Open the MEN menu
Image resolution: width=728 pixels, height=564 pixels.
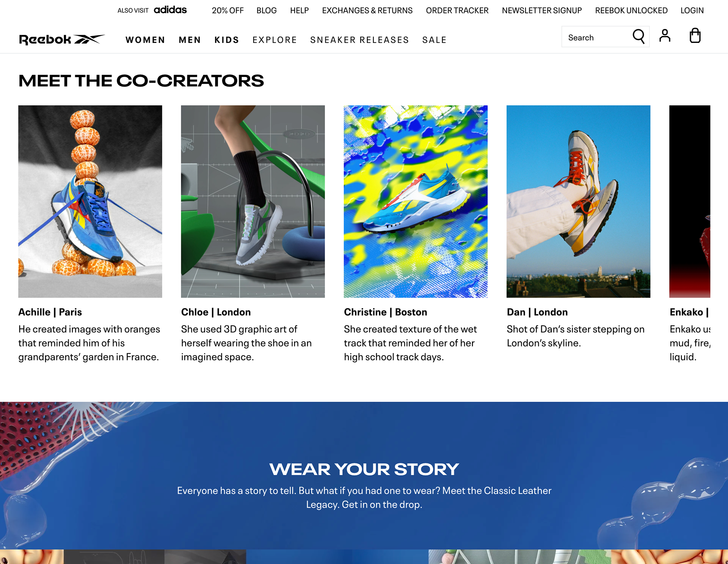coord(190,40)
